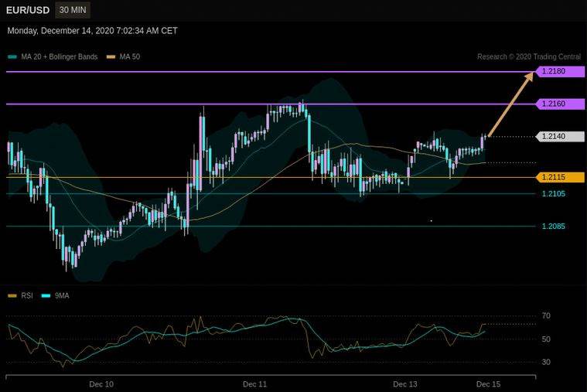
Task: Click the RSI legend label
Action: click(27, 296)
